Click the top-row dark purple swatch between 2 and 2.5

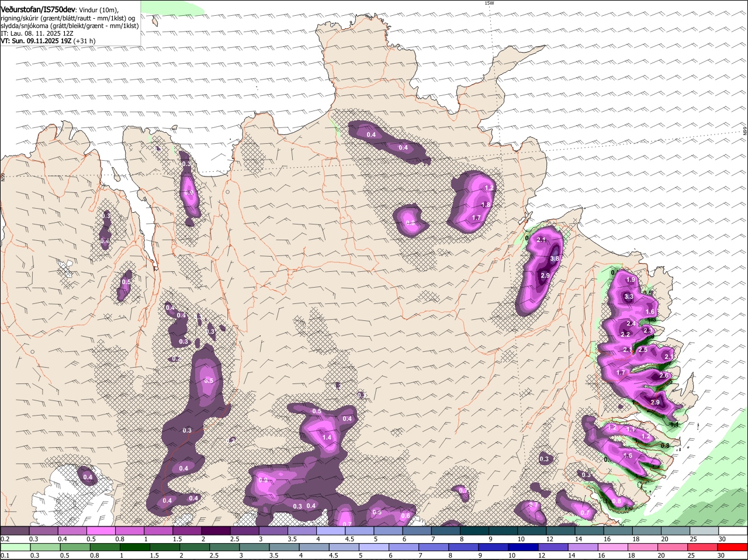215,531
